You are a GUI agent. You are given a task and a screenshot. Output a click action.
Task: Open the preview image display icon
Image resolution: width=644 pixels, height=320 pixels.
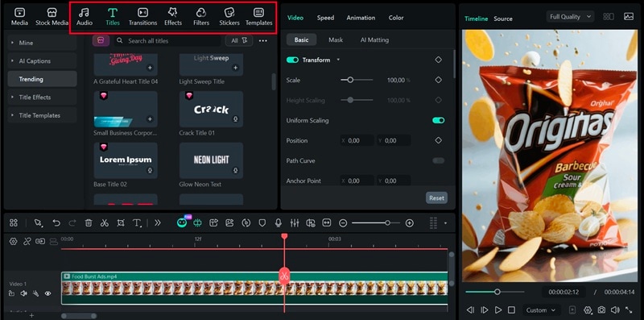coord(629,17)
